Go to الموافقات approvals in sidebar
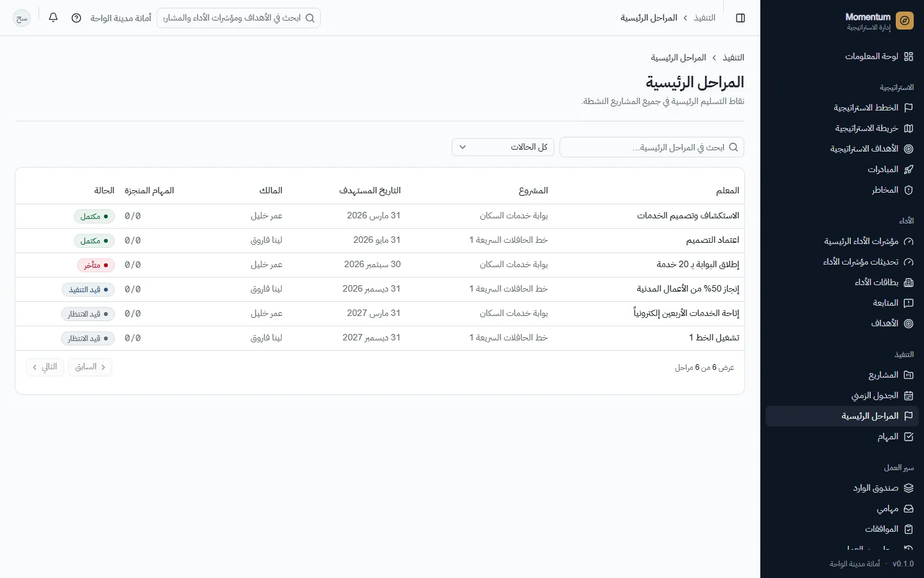Viewport: 924px width, 578px height. click(842, 529)
